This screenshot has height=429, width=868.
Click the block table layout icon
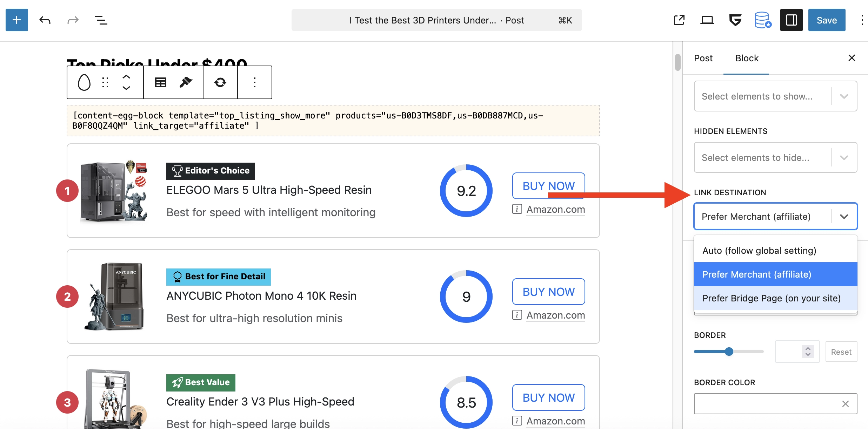(161, 82)
